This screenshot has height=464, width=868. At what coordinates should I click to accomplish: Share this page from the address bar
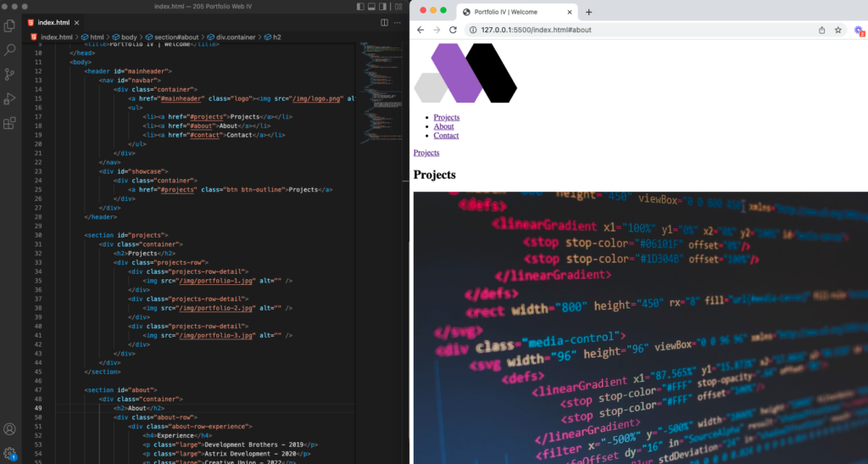(821, 30)
